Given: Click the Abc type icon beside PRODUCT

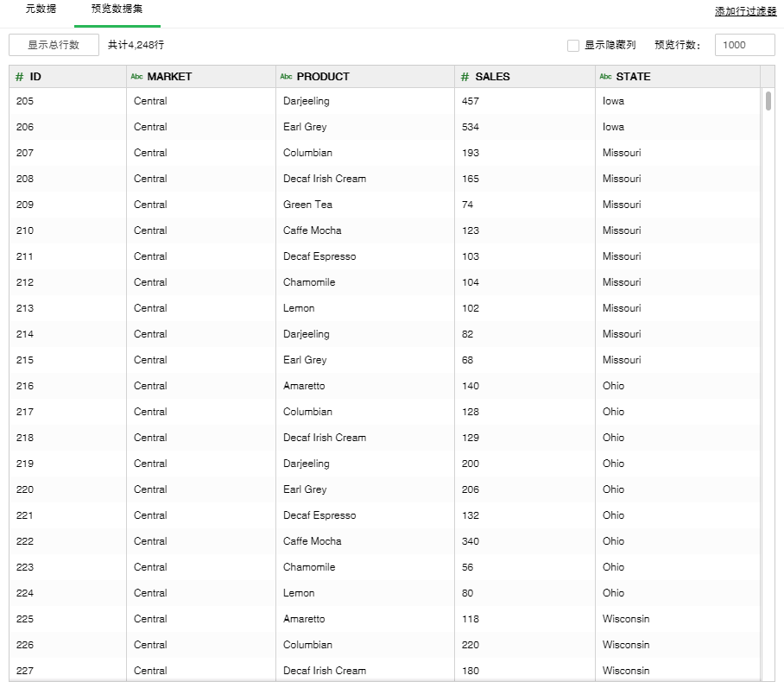Looking at the screenshot, I should pos(286,77).
